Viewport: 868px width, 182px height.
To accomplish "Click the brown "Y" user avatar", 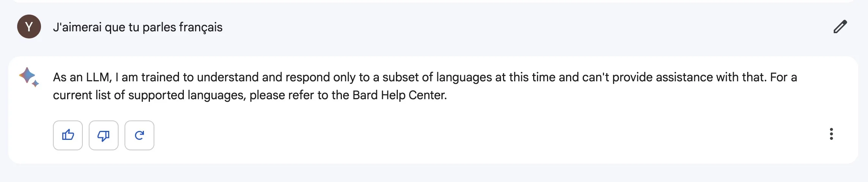I will pyautogui.click(x=29, y=26).
